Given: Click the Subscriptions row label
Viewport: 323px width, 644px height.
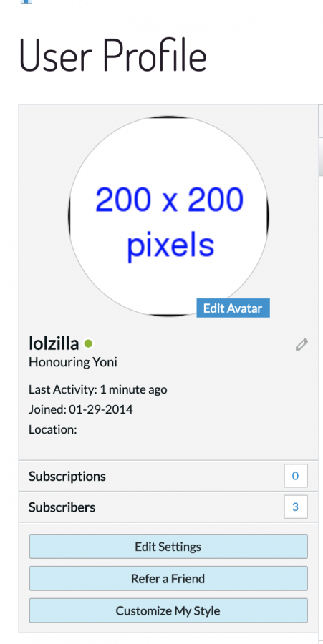Looking at the screenshot, I should (x=67, y=477).
